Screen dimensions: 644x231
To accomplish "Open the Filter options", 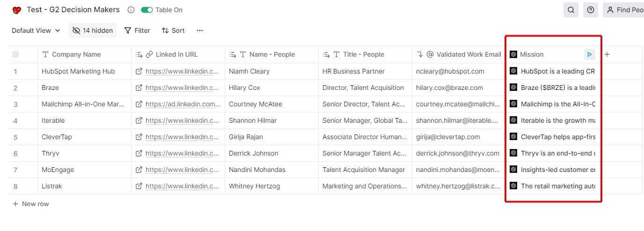I will click(137, 30).
